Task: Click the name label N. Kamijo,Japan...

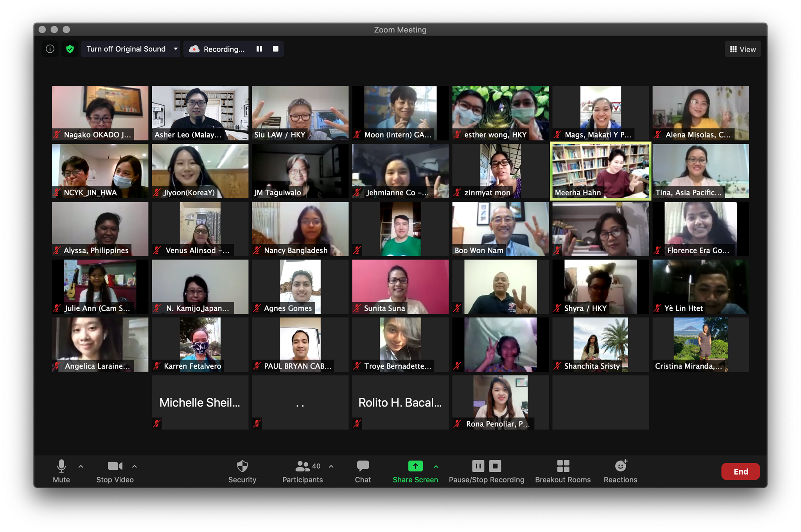Action: [x=198, y=308]
